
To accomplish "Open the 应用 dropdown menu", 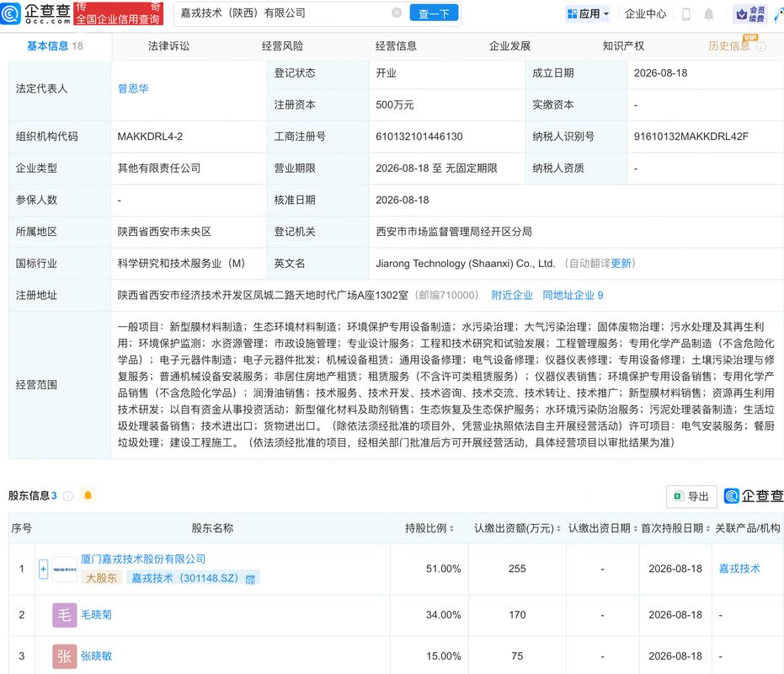I will (x=589, y=14).
